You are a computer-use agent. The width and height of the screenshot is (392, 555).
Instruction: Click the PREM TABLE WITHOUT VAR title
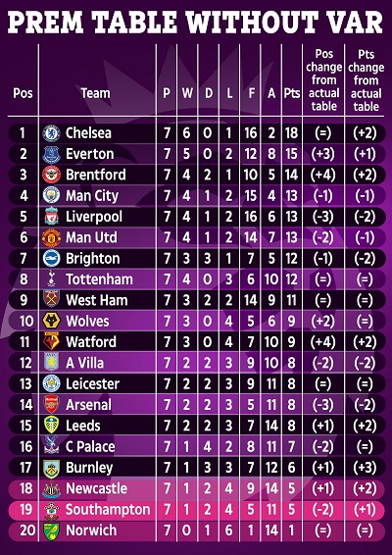tap(195, 22)
